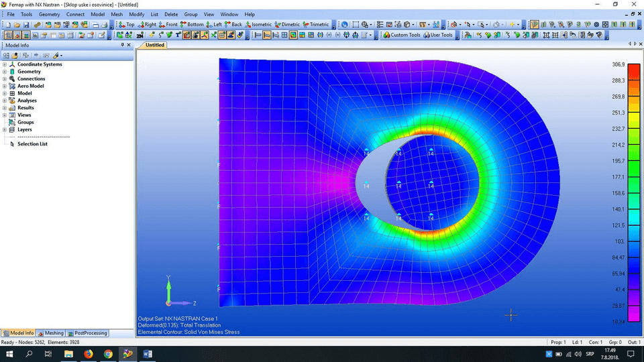Switch to Isometric view orientation
The width and height of the screenshot is (644, 362).
258,25
